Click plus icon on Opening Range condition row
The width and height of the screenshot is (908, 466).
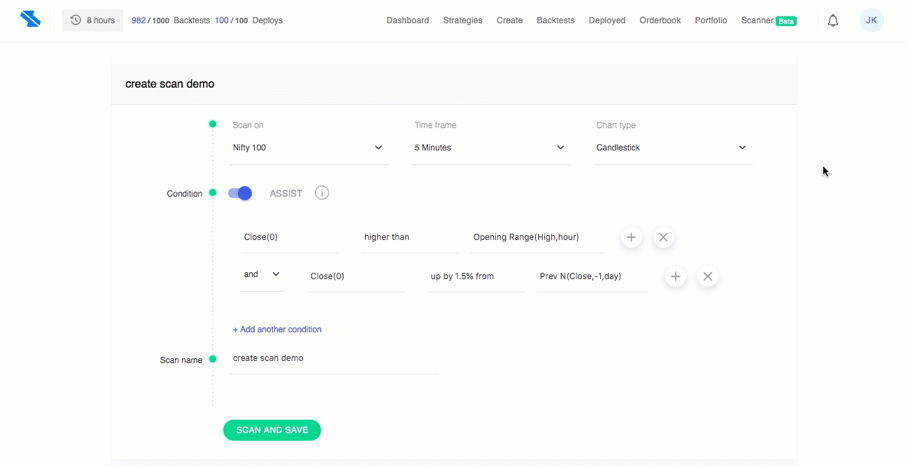[x=631, y=237]
